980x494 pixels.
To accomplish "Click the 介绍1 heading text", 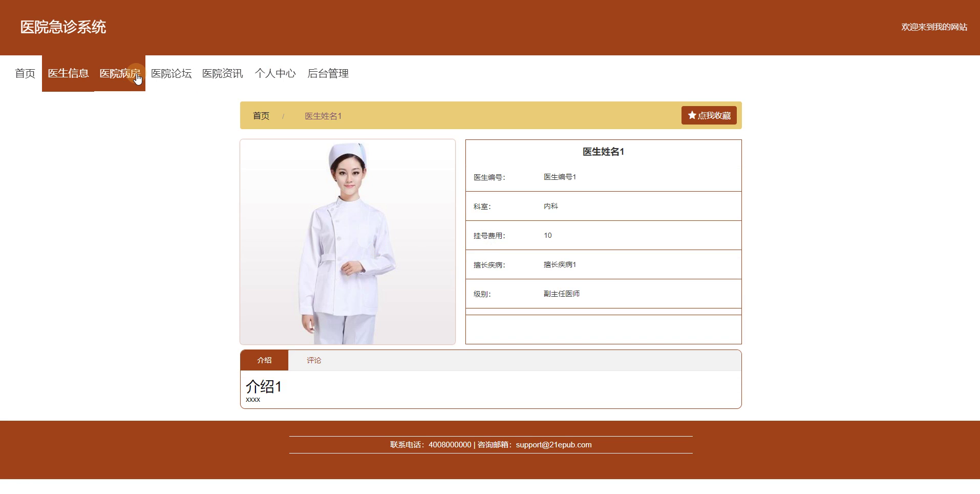I will (264, 386).
